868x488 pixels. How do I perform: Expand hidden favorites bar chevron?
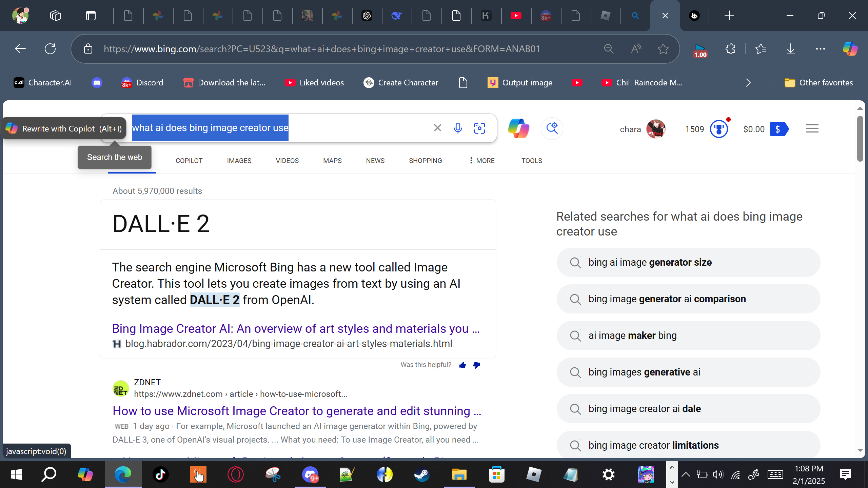748,83
